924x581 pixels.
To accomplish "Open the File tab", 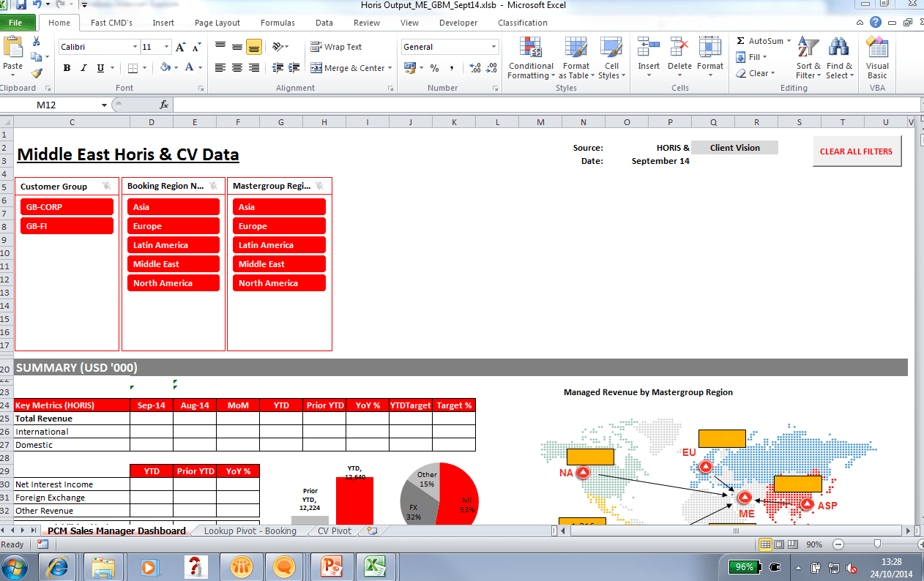I will (x=17, y=23).
